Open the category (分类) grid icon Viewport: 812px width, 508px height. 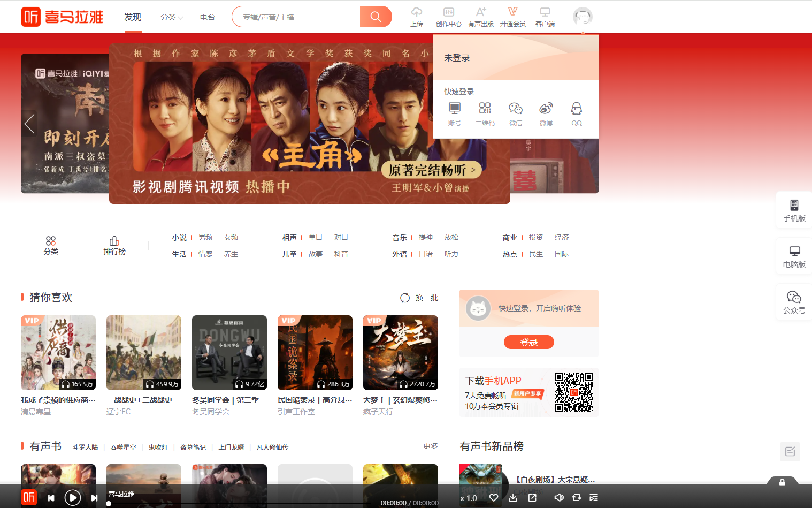51,246
